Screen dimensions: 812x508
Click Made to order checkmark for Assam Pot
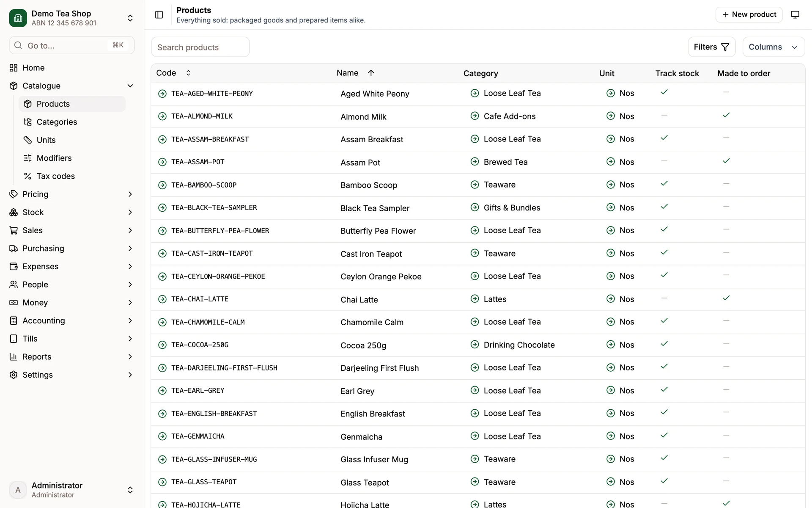point(726,161)
